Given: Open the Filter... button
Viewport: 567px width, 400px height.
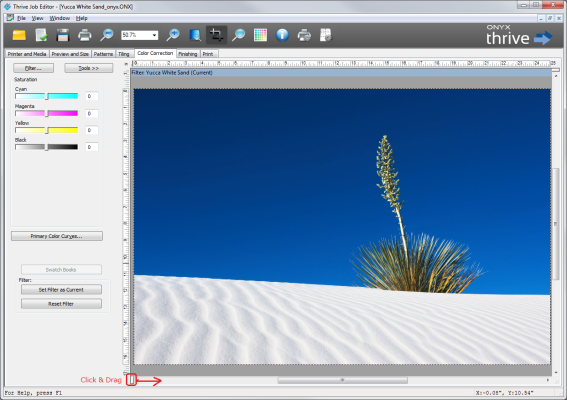Looking at the screenshot, I should click(x=33, y=68).
